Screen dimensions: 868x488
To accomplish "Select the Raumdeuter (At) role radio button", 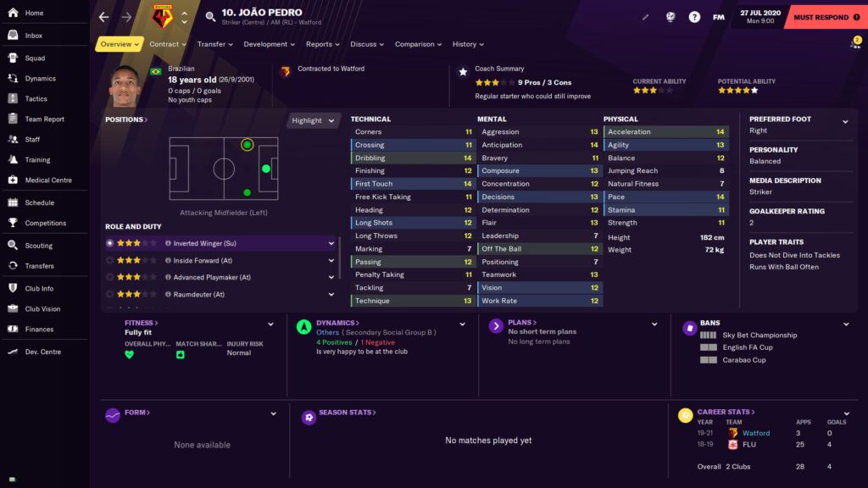I will pos(109,294).
